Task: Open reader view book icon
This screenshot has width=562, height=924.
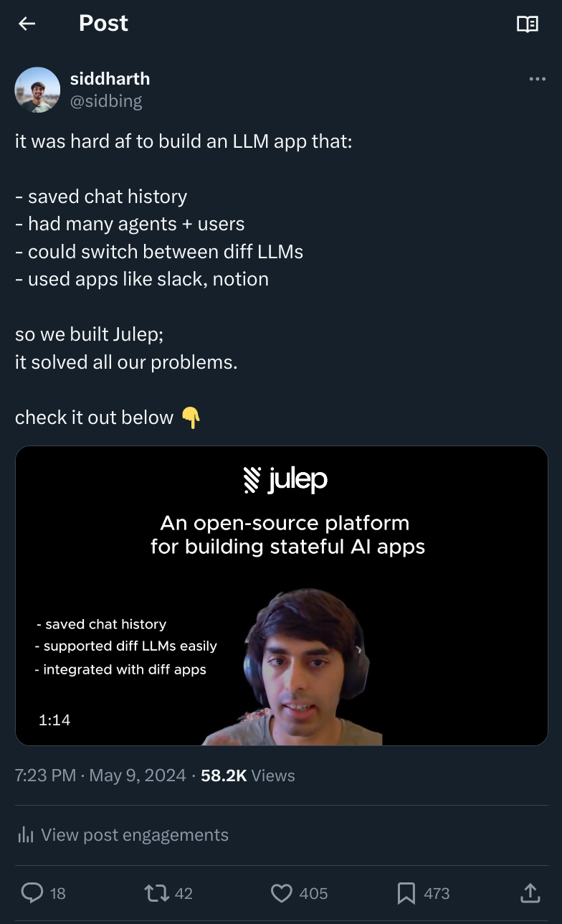Action: 528,24
